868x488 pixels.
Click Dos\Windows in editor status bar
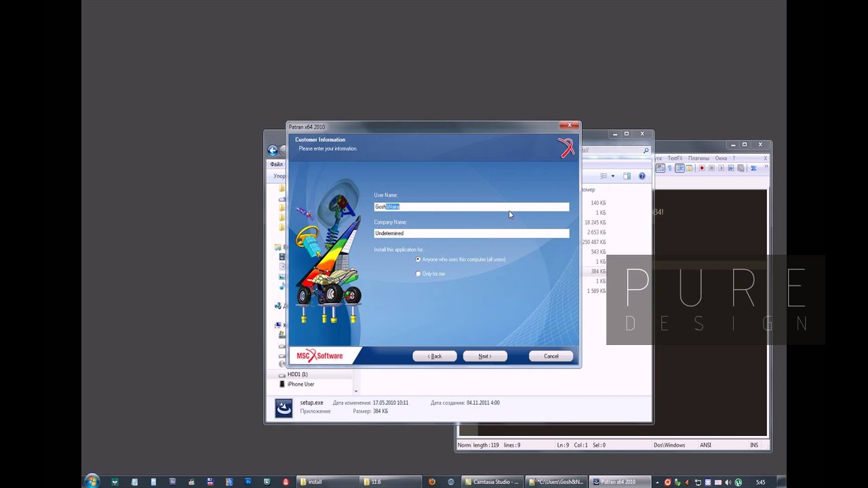(x=669, y=445)
